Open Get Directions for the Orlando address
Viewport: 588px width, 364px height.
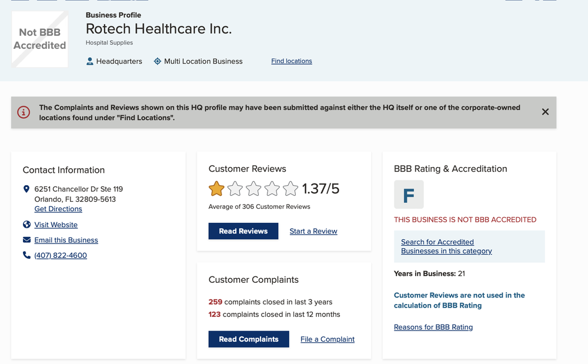[58, 209]
